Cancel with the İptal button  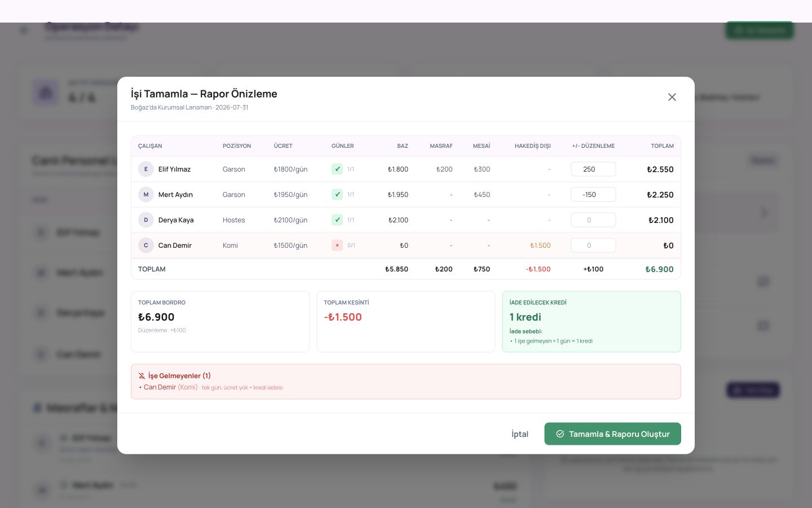(x=520, y=434)
